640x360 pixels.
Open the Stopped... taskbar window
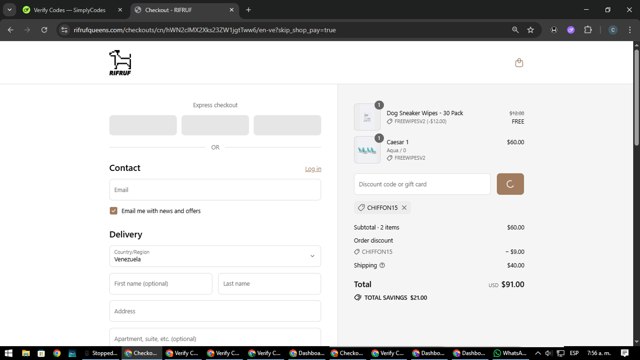101,353
